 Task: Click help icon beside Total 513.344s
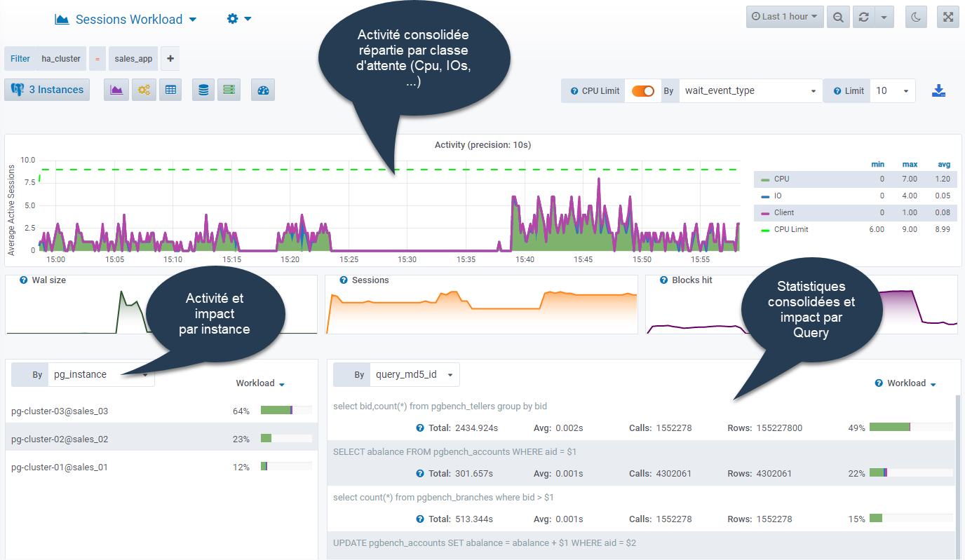420,519
